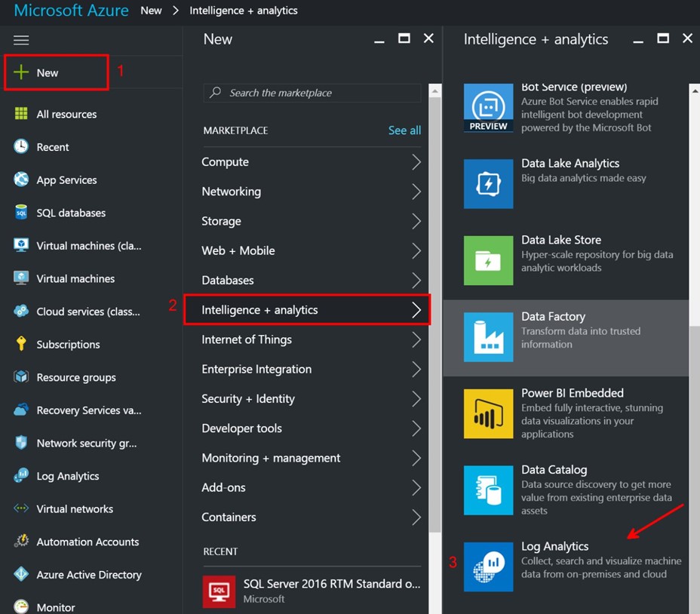The height and width of the screenshot is (614, 700).
Task: Click the Recent clock icon
Action: click(x=21, y=146)
